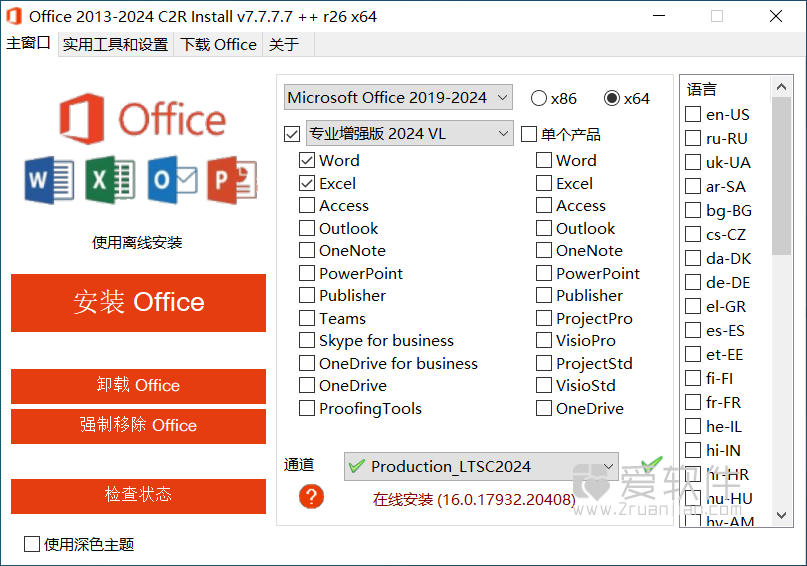This screenshot has width=807, height=566.
Task: Check Word under single products
Action: click(x=544, y=160)
